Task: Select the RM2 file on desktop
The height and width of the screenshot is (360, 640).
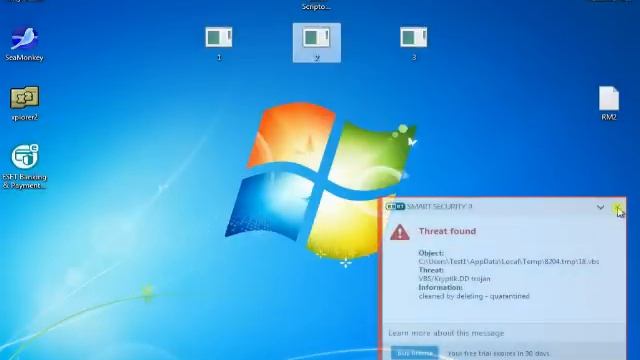Action: [609, 103]
